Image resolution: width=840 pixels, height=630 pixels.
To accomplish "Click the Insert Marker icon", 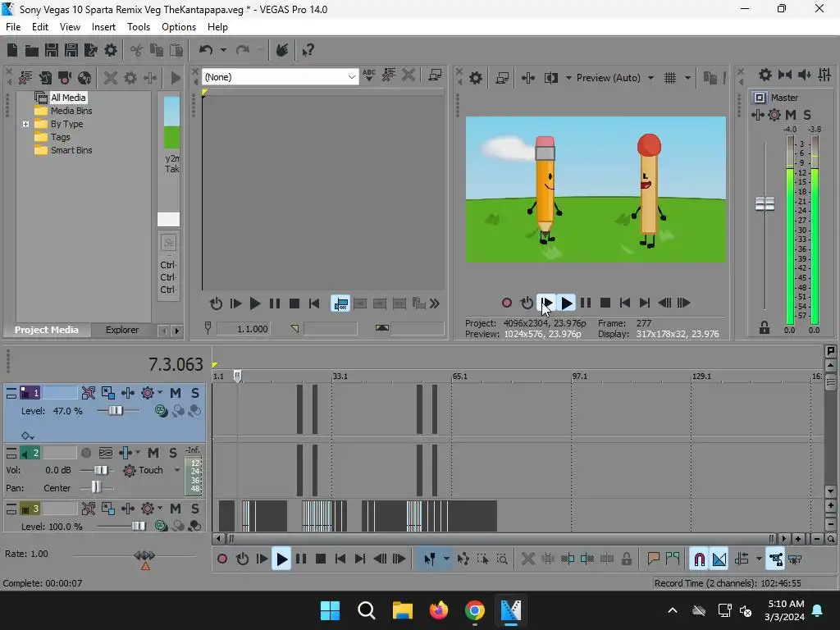I will (x=653, y=559).
